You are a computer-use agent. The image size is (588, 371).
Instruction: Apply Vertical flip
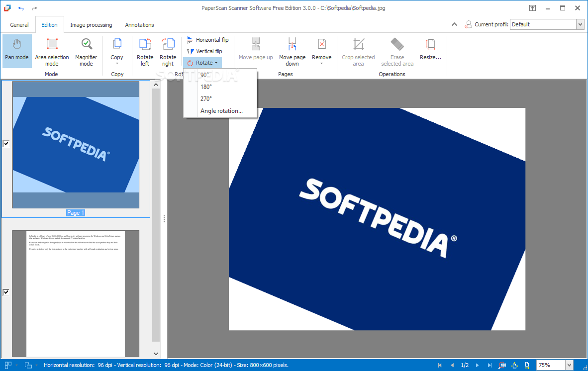click(205, 51)
